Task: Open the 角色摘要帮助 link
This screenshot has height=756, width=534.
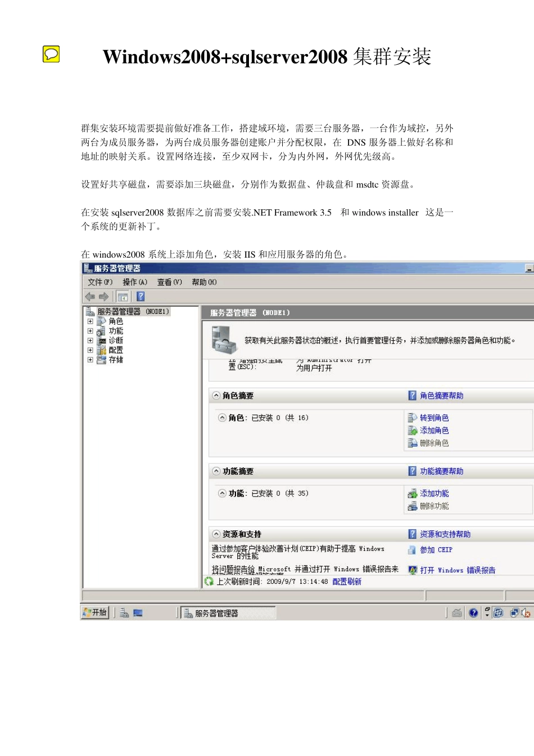Action: (x=442, y=395)
